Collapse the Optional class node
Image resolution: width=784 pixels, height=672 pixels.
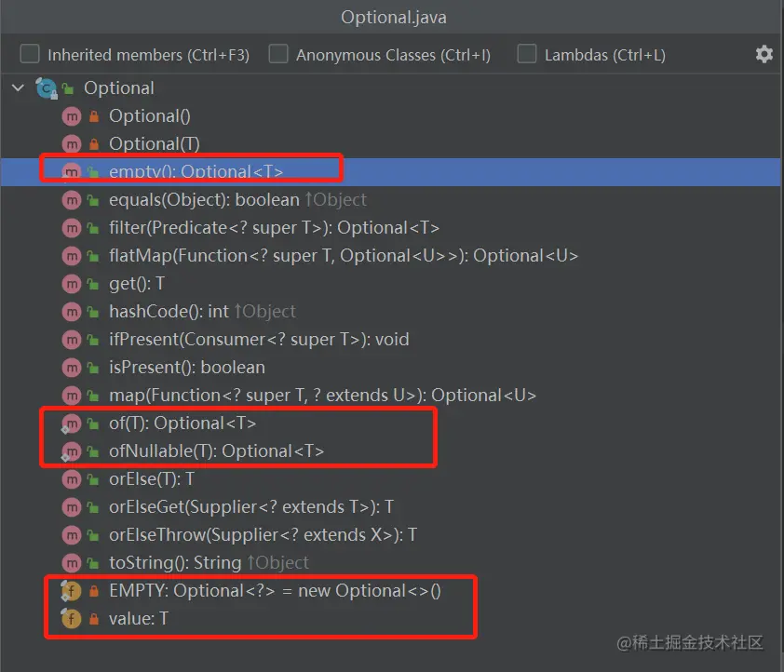pos(18,88)
